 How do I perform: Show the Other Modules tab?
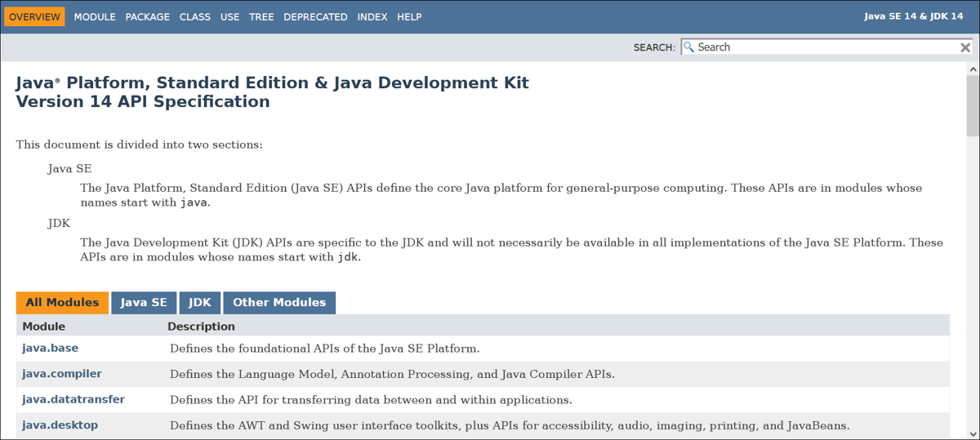(279, 302)
